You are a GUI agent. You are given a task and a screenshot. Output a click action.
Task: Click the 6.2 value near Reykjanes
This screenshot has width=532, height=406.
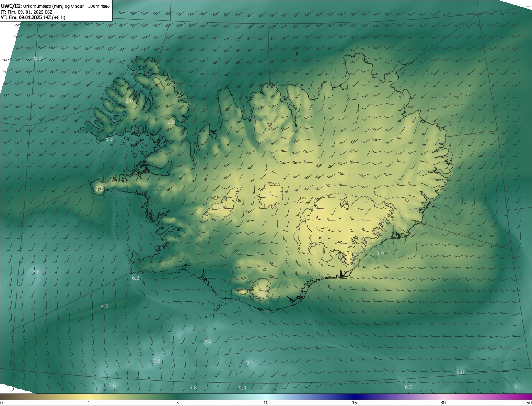pyautogui.click(x=135, y=278)
